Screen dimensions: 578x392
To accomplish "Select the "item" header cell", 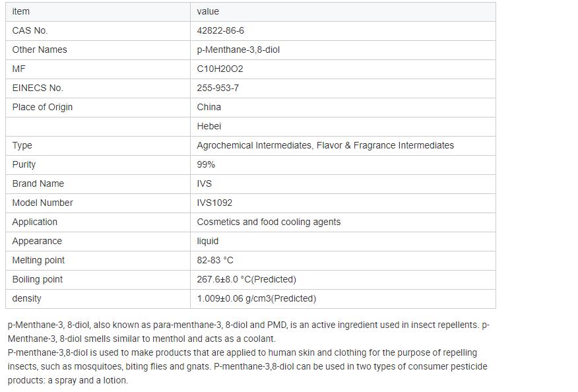I will pos(21,11).
